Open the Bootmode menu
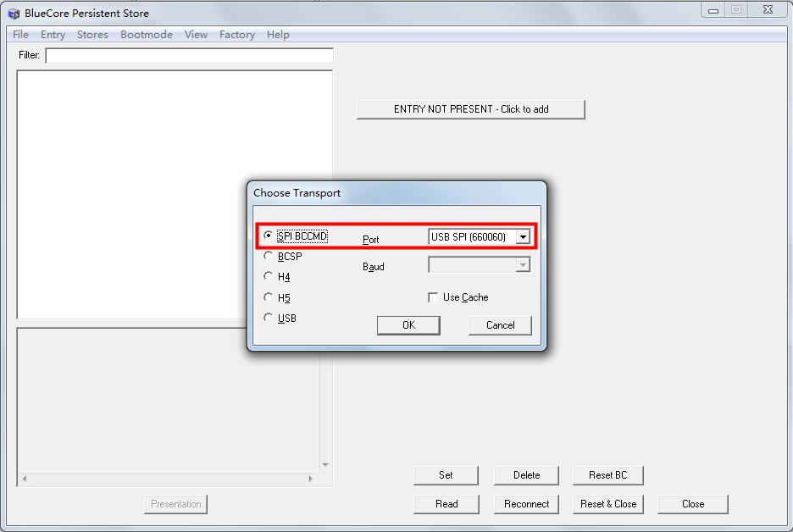The height and width of the screenshot is (532, 793). coord(147,35)
